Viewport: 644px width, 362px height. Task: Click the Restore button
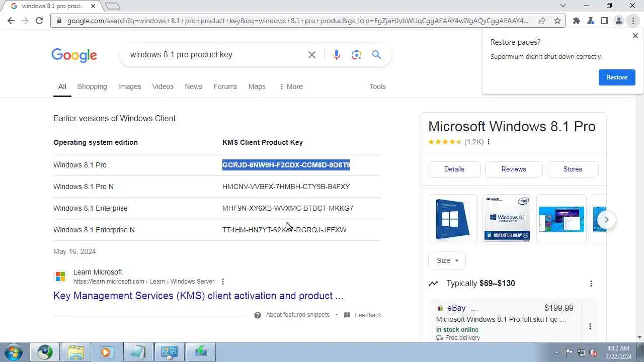(617, 77)
